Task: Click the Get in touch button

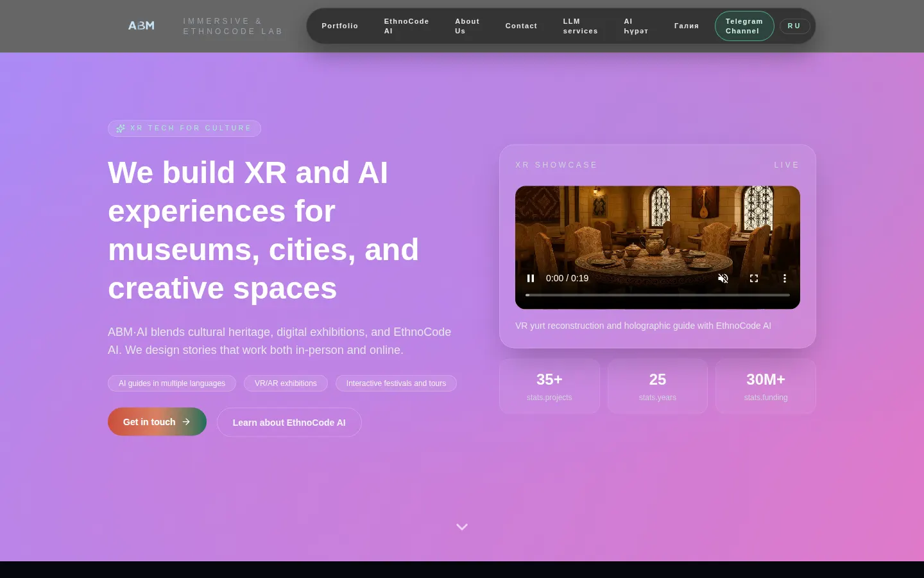Action: (x=157, y=422)
